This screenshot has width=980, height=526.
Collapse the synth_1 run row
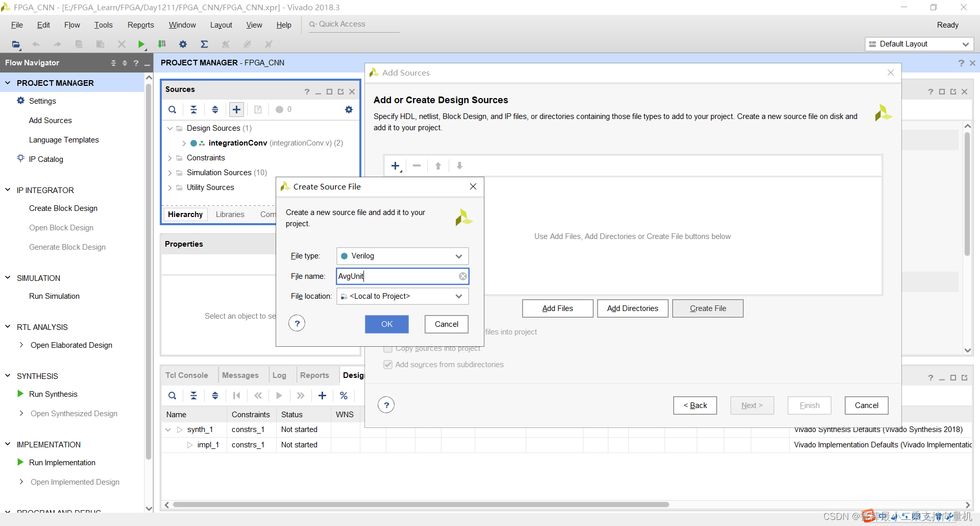tap(168, 429)
